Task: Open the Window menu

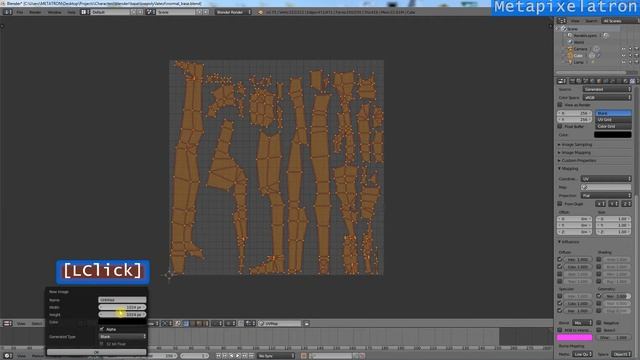Action: [x=54, y=12]
